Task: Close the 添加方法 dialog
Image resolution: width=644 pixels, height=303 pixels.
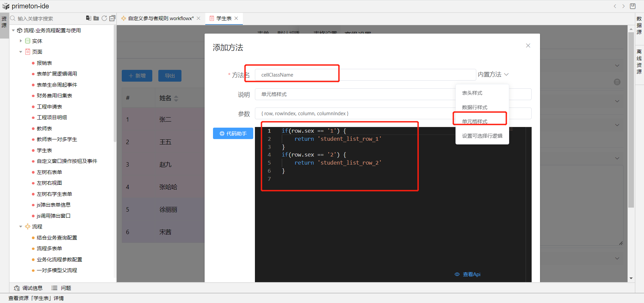Action: (528, 46)
